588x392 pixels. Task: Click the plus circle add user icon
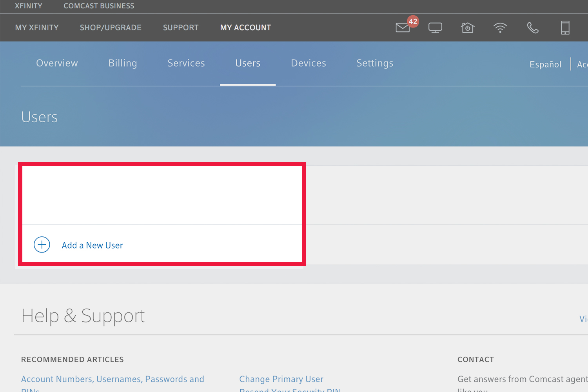point(42,245)
